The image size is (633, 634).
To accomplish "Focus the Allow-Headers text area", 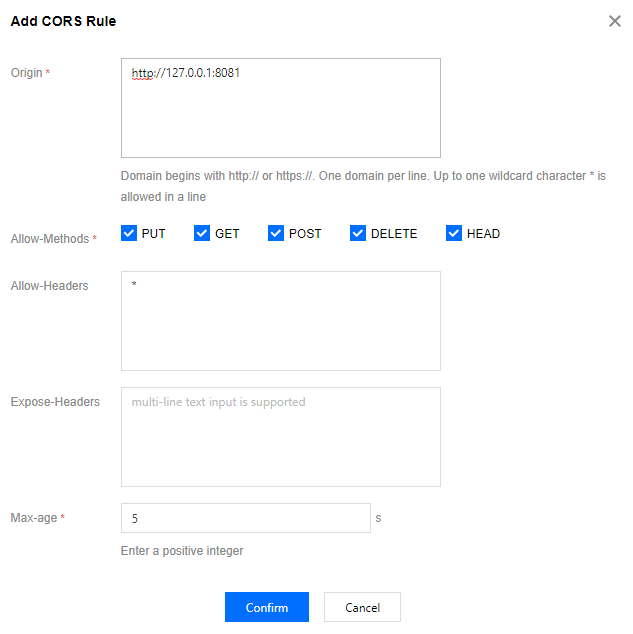I will [x=281, y=321].
